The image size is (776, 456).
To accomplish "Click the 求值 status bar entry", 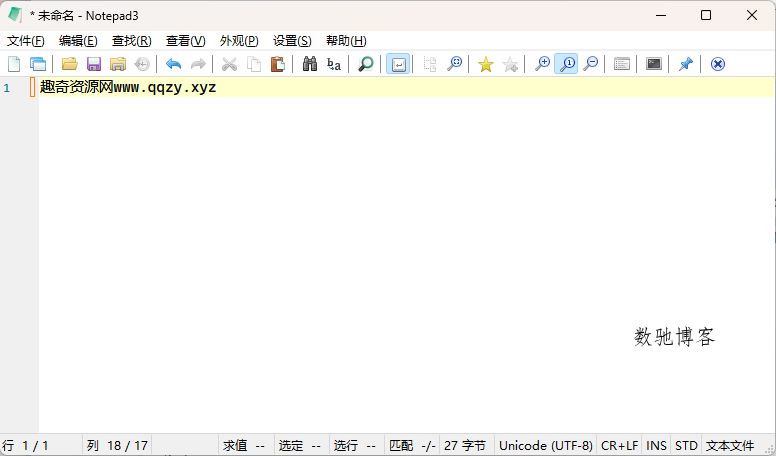I will [x=245, y=446].
